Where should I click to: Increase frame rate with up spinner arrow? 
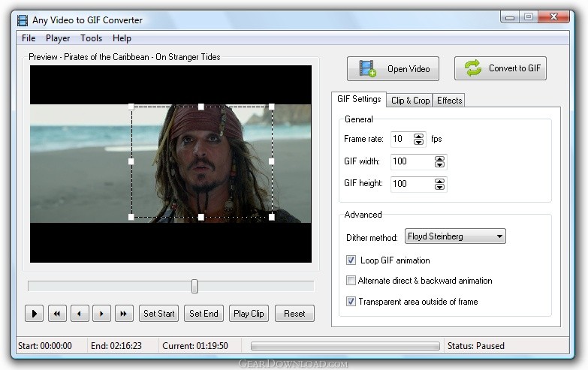pos(418,136)
